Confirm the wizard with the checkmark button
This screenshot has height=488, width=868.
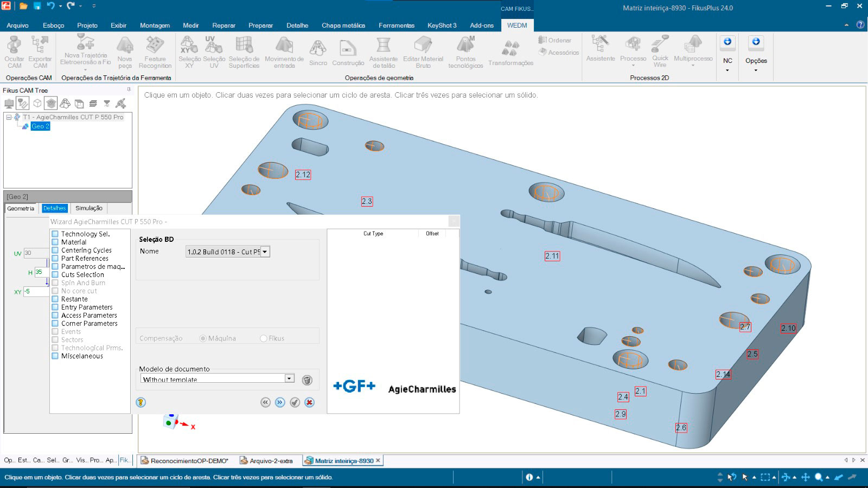coord(295,402)
